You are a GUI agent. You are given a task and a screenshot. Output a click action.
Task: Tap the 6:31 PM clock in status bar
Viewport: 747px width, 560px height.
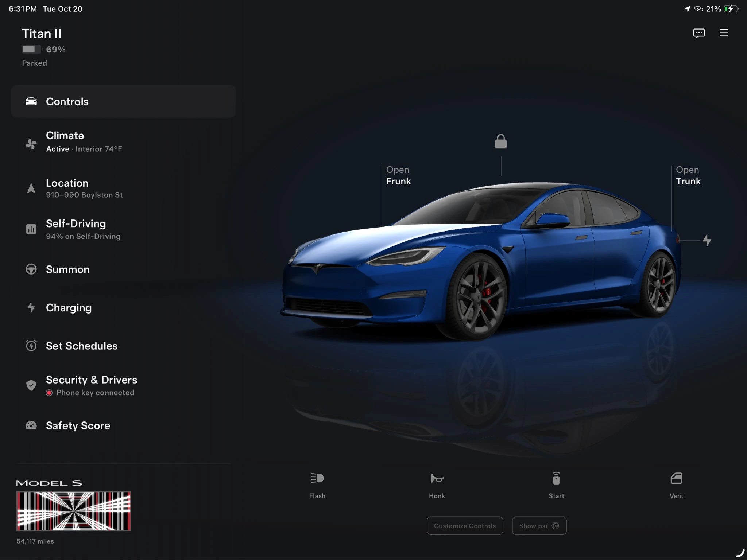(23, 9)
